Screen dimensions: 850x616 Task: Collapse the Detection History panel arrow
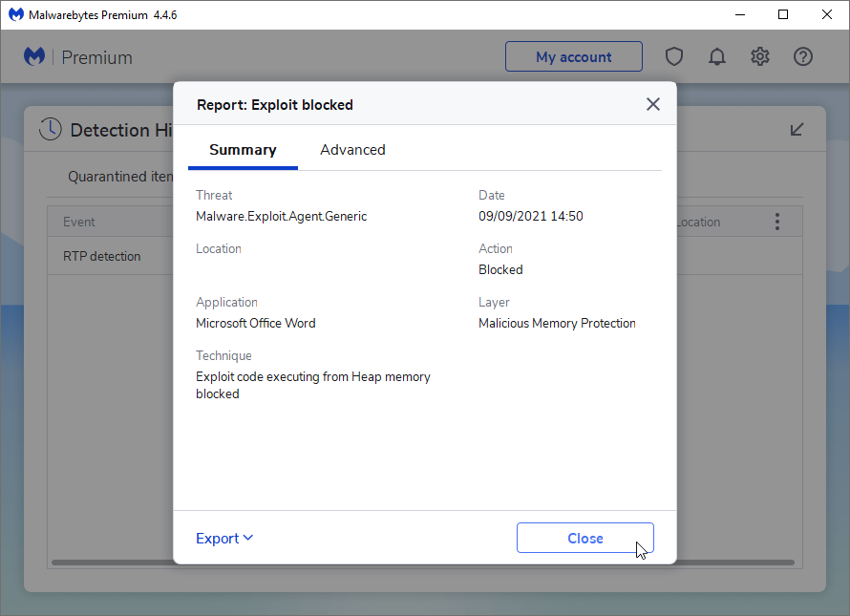(797, 130)
